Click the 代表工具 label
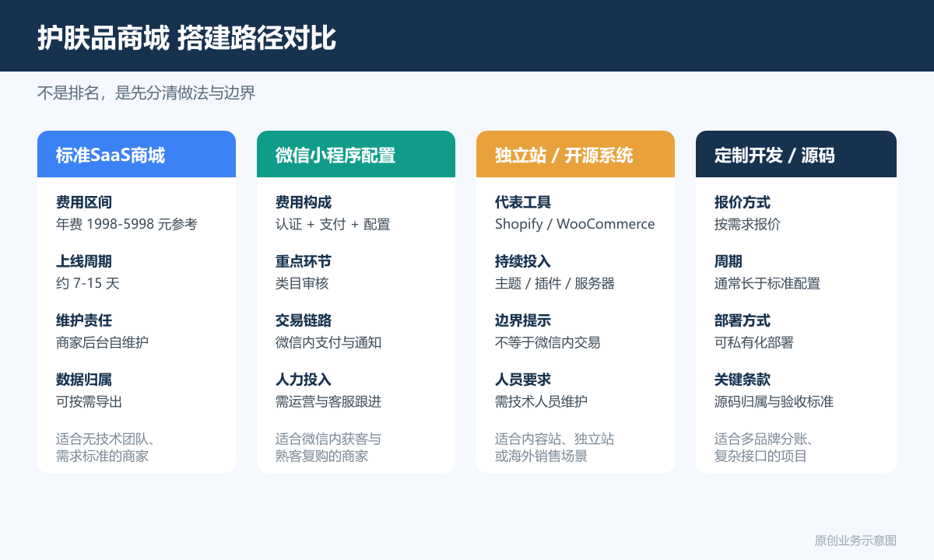Screen dimensions: 934x560 pos(523,202)
